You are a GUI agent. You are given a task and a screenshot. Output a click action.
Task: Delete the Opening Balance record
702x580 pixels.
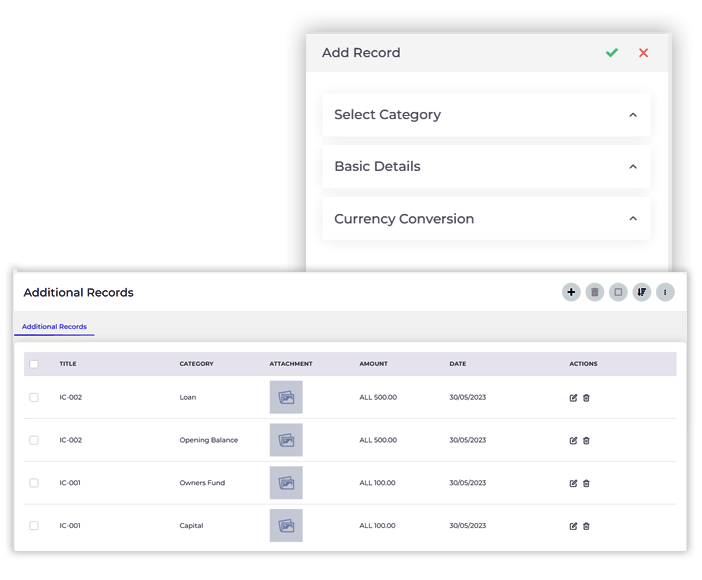tap(586, 440)
